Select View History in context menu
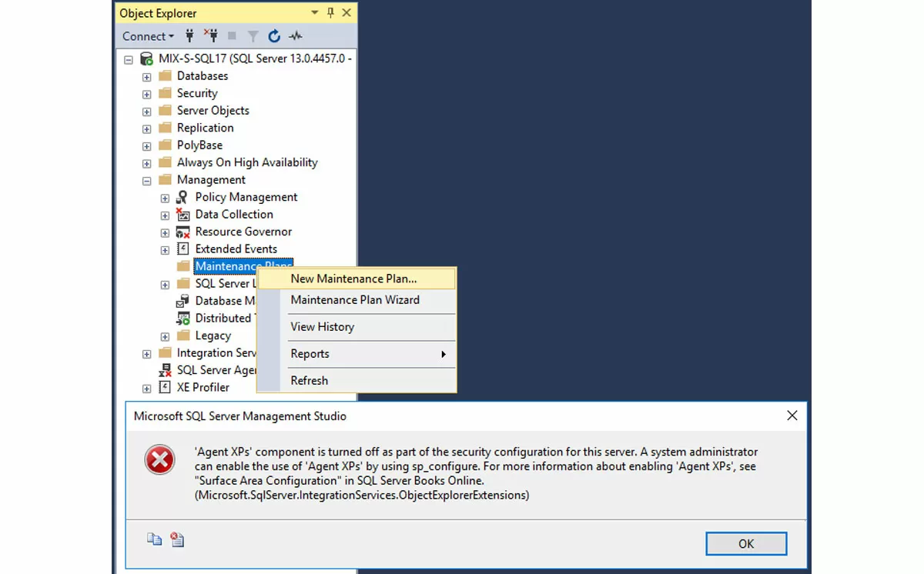 (x=357, y=327)
